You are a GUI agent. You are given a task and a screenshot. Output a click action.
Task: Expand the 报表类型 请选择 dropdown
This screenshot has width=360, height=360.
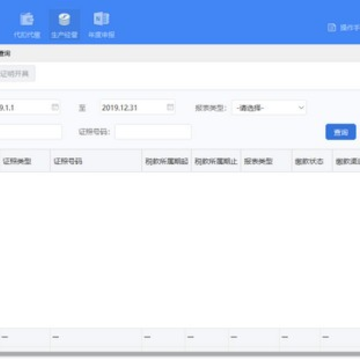(269, 108)
